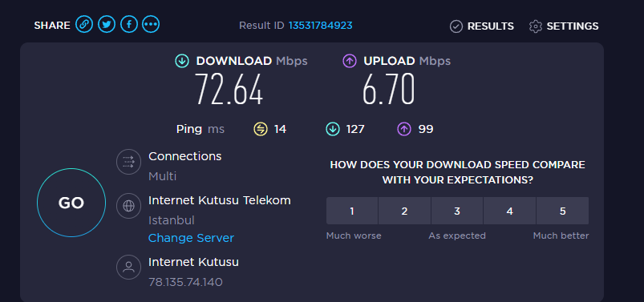The image size is (644, 302).
Task: Click the globe server icon
Action: point(128,206)
